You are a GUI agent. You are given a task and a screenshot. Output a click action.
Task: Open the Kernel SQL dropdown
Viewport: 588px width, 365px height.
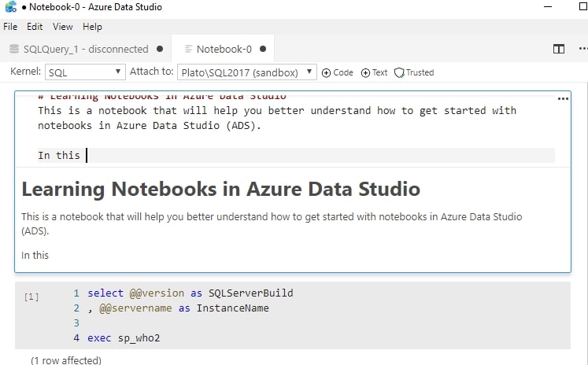85,72
